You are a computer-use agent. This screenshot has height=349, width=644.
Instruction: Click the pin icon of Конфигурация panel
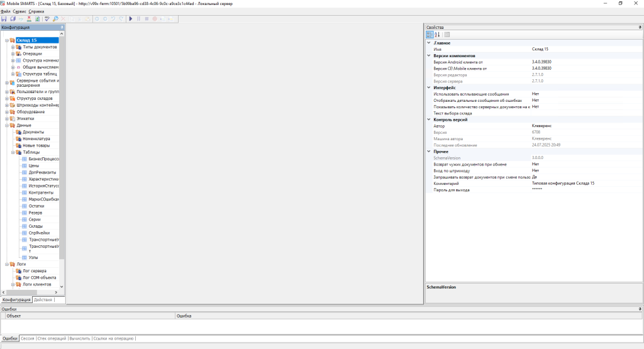[62, 28]
